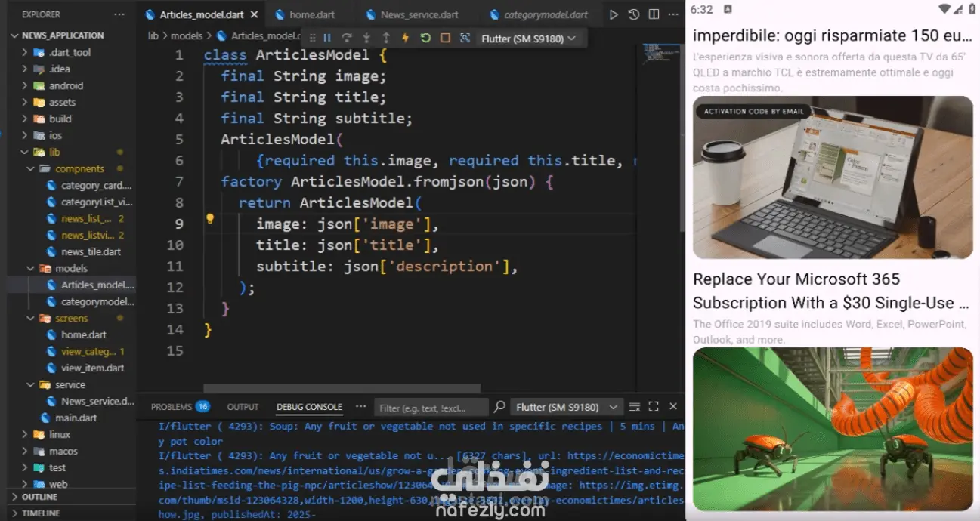Open Explorer panel ellipsis menu

coord(119,14)
